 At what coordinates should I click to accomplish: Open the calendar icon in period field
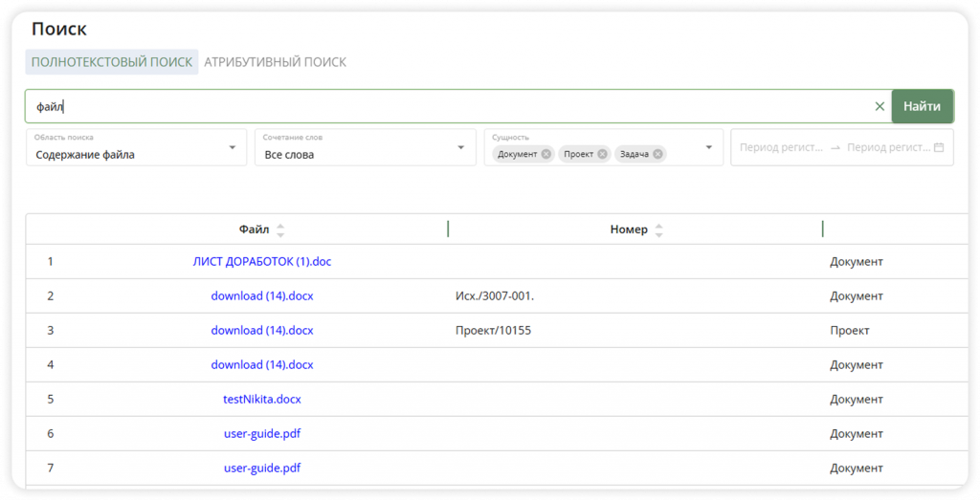pos(939,147)
